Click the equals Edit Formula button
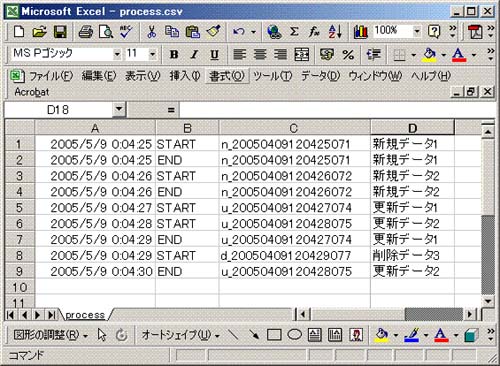Screen dimensions: 500x366 [x=171, y=110]
